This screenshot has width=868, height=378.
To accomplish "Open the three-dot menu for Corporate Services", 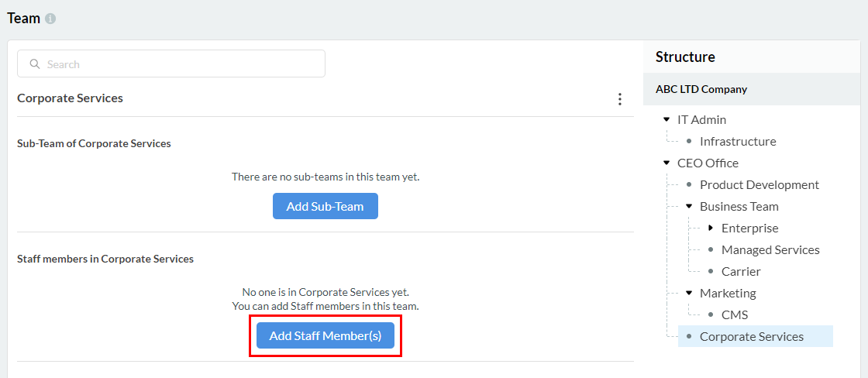I will 619,99.
